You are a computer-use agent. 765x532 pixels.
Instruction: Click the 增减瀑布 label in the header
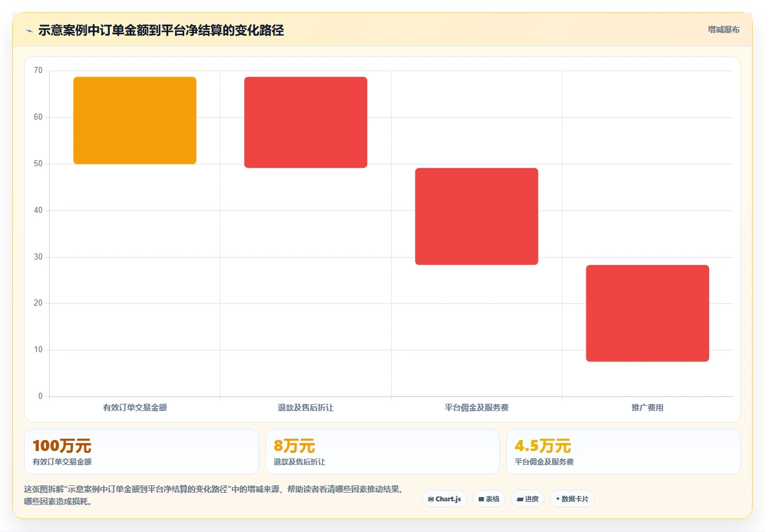pyautogui.click(x=723, y=29)
